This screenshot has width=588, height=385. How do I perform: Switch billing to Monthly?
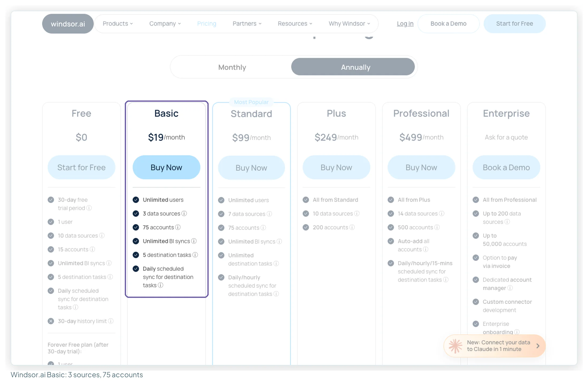[232, 67]
